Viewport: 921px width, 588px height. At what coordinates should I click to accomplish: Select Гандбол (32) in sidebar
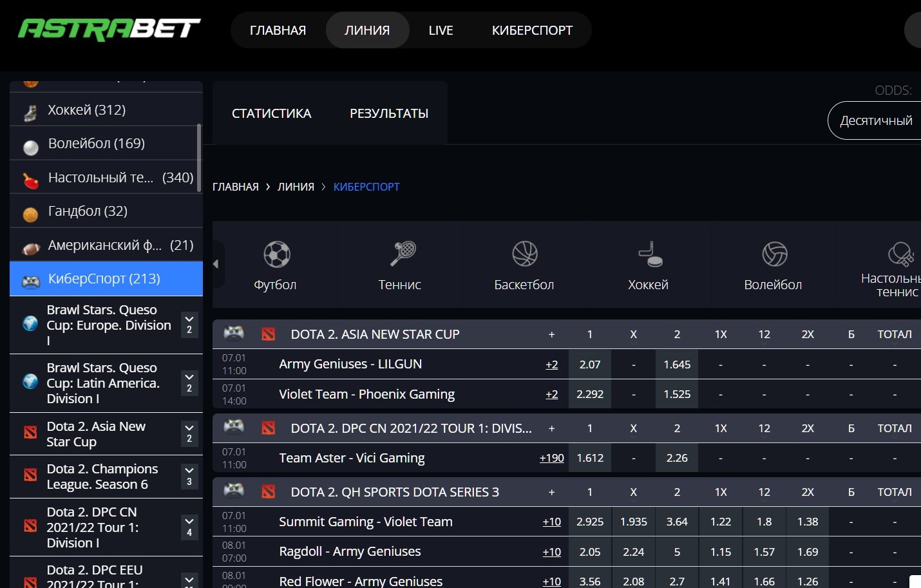(106, 211)
